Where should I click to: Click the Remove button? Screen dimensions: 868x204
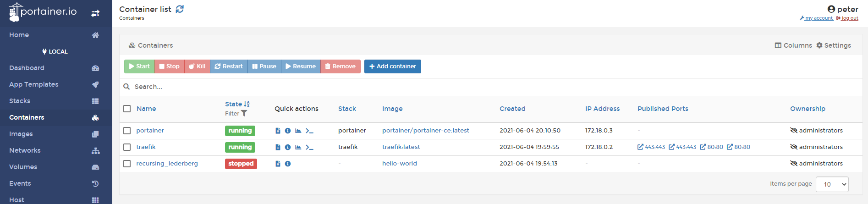pos(341,66)
